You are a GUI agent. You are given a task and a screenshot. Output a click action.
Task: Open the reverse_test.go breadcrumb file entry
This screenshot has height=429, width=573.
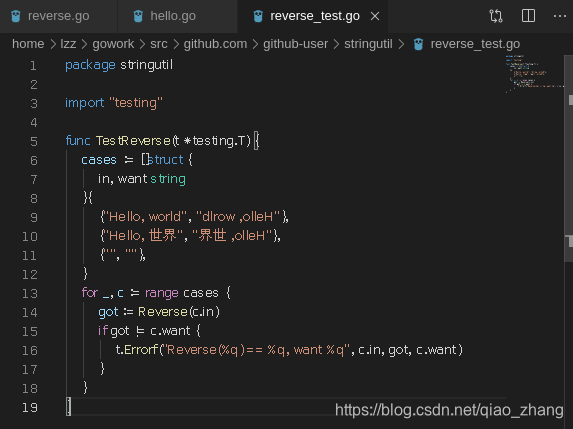point(475,44)
